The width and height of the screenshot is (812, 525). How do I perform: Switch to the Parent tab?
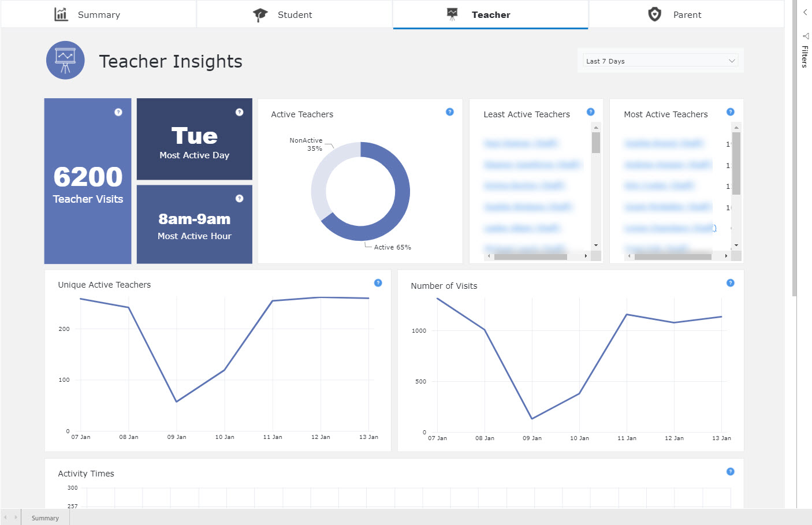687,14
